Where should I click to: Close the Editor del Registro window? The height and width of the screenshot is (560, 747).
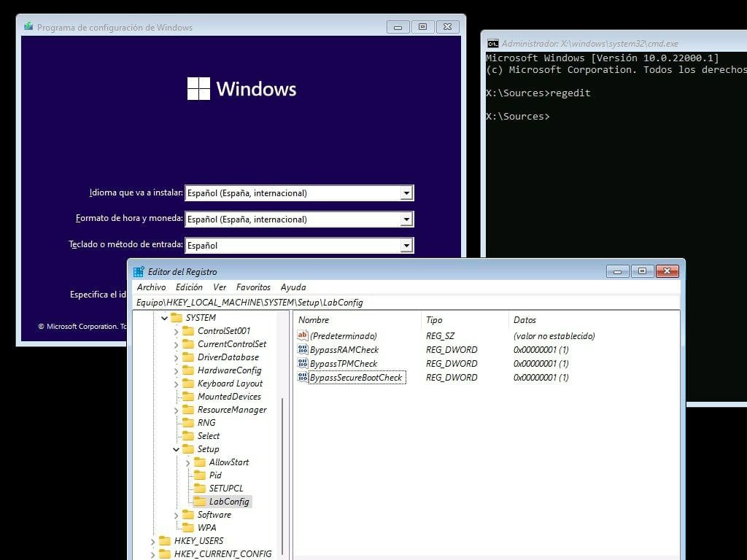click(667, 271)
